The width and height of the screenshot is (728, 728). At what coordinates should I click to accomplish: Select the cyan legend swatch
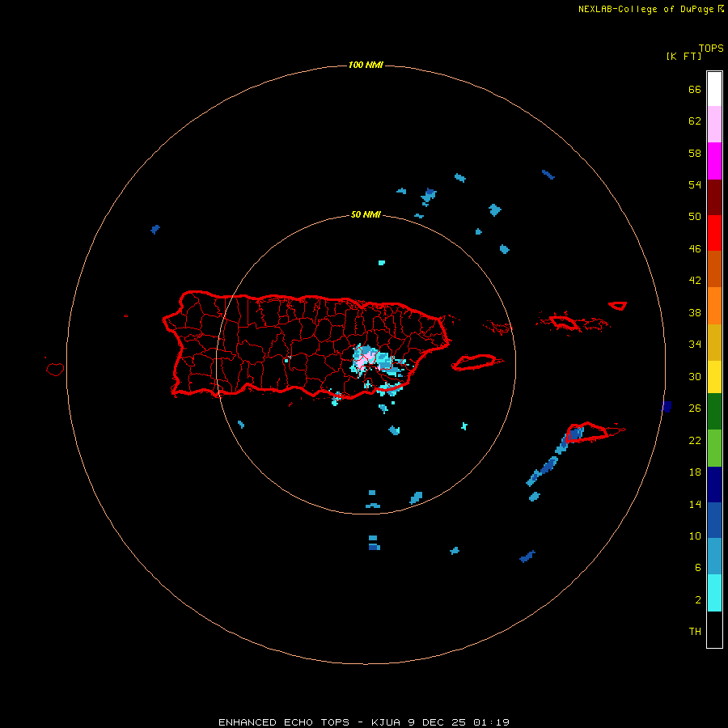(x=714, y=593)
